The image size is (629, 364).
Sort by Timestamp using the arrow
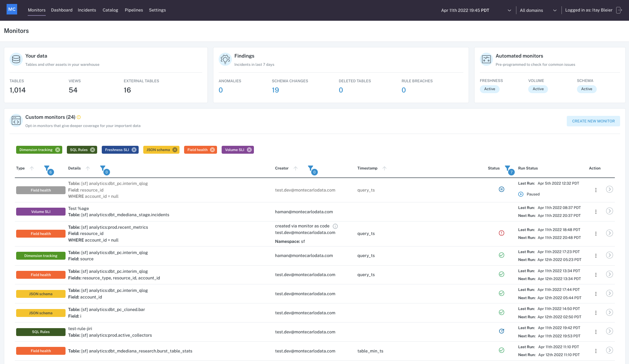click(385, 168)
